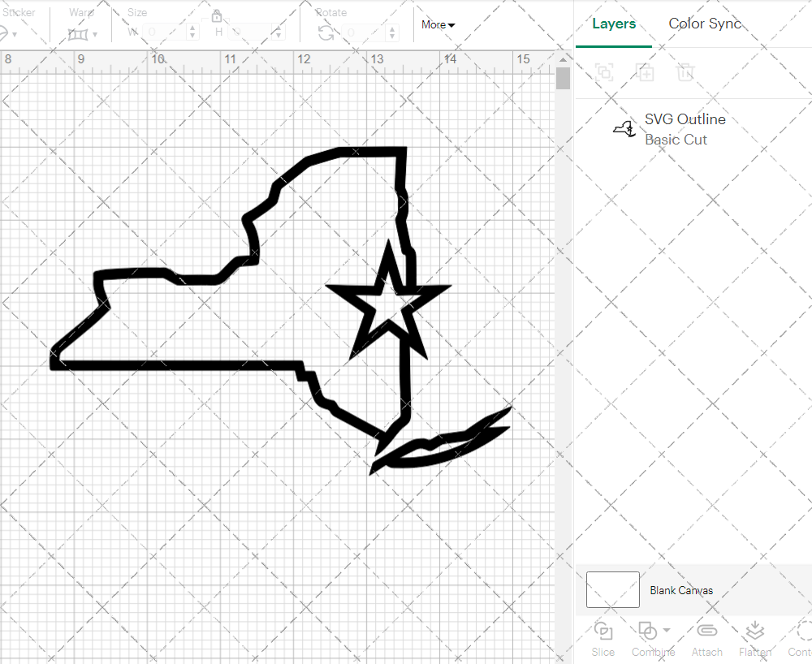Image resolution: width=812 pixels, height=664 pixels.
Task: Click the Blank Canvas color swatch
Action: point(612,589)
